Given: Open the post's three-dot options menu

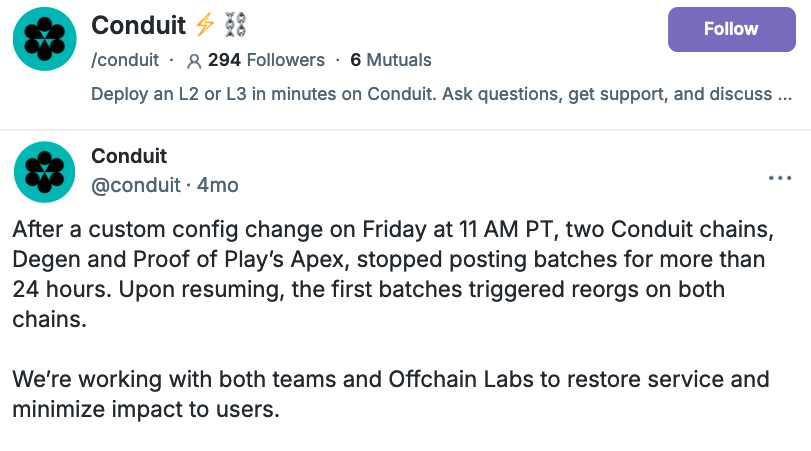Looking at the screenshot, I should tap(779, 178).
